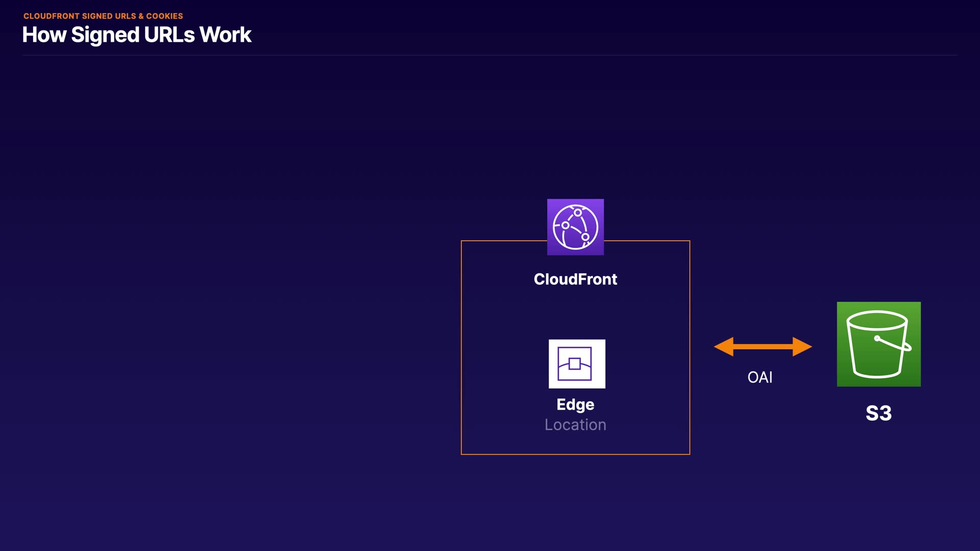980x551 pixels.
Task: Click the bold Edge label
Action: coord(575,404)
